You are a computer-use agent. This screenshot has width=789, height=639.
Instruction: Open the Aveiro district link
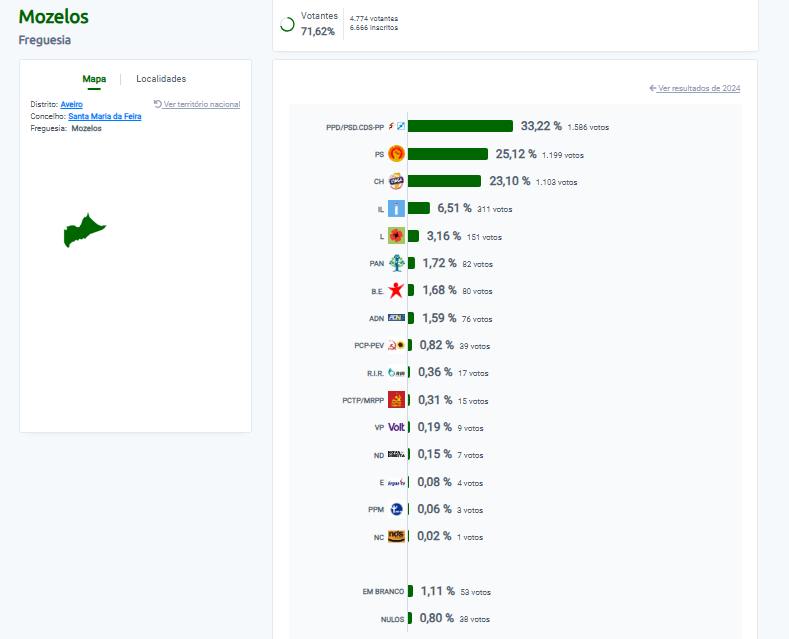point(71,104)
